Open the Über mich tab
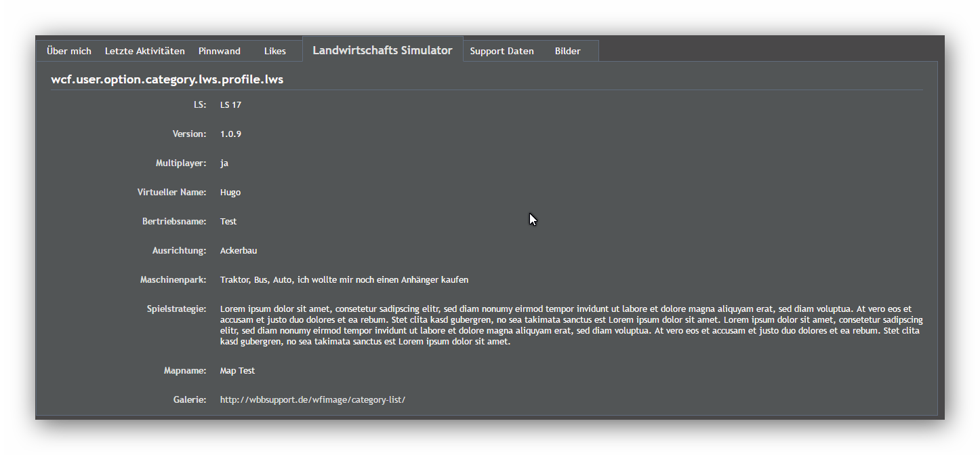Viewport: 980px width, 455px height. pyautogui.click(x=68, y=51)
